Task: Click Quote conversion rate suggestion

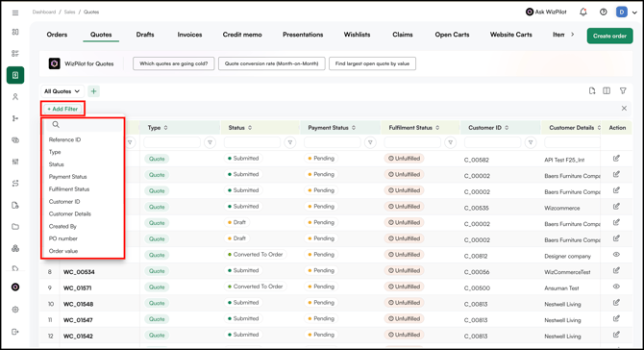Action: (x=271, y=63)
